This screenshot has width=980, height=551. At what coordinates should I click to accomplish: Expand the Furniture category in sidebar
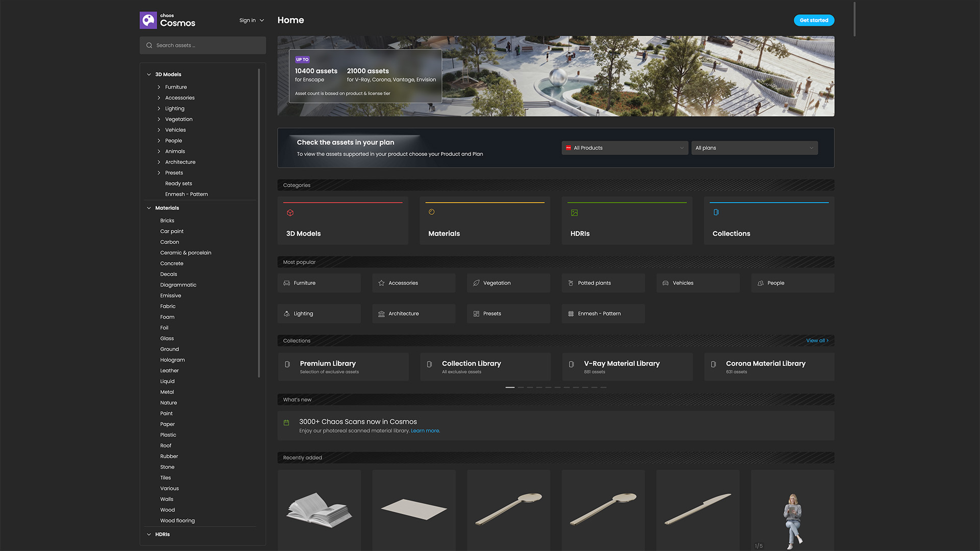[159, 87]
